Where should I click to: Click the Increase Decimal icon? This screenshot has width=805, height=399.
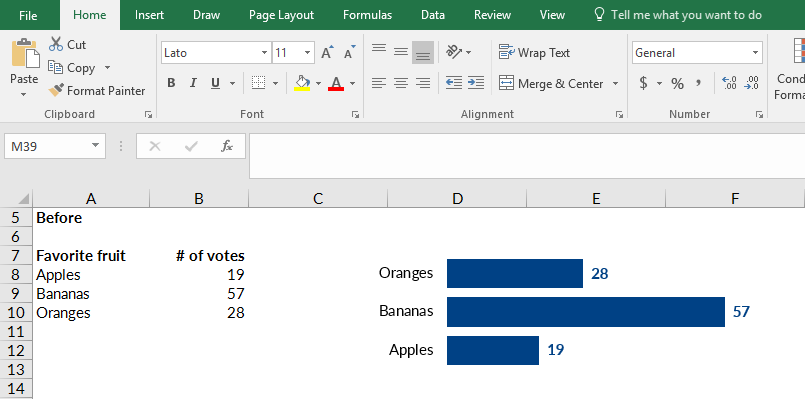729,83
